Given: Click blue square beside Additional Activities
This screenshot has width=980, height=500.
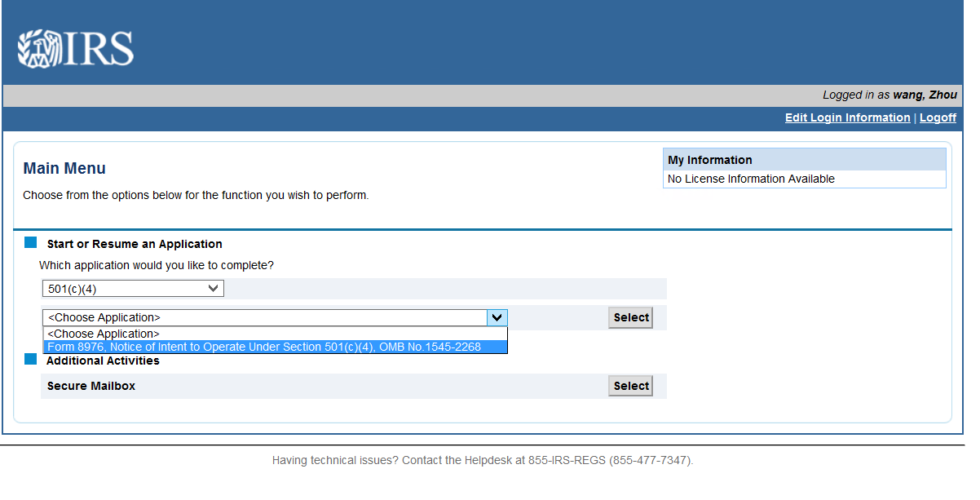Looking at the screenshot, I should click(31, 359).
